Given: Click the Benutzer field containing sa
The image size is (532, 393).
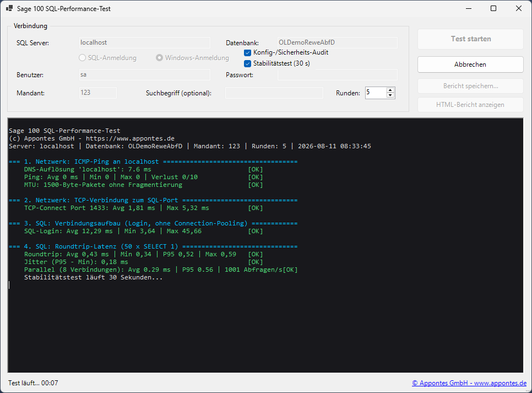Looking at the screenshot, I should click(x=144, y=75).
